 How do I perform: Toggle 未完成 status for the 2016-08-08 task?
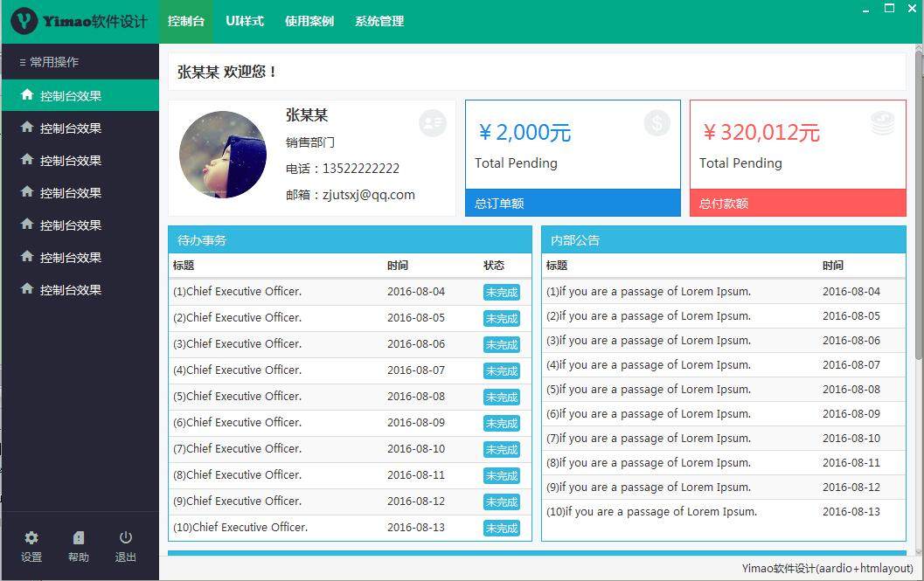tap(501, 398)
